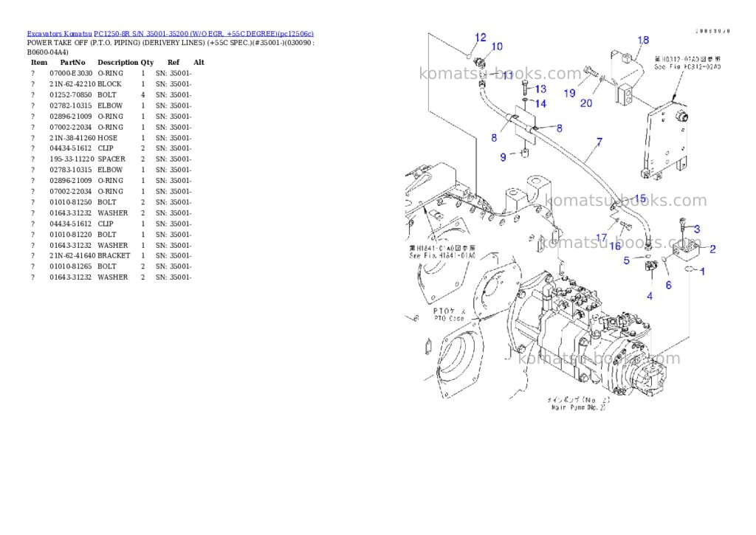Click callout number 13 on the diagram
The height and width of the screenshot is (535, 756).
540,89
